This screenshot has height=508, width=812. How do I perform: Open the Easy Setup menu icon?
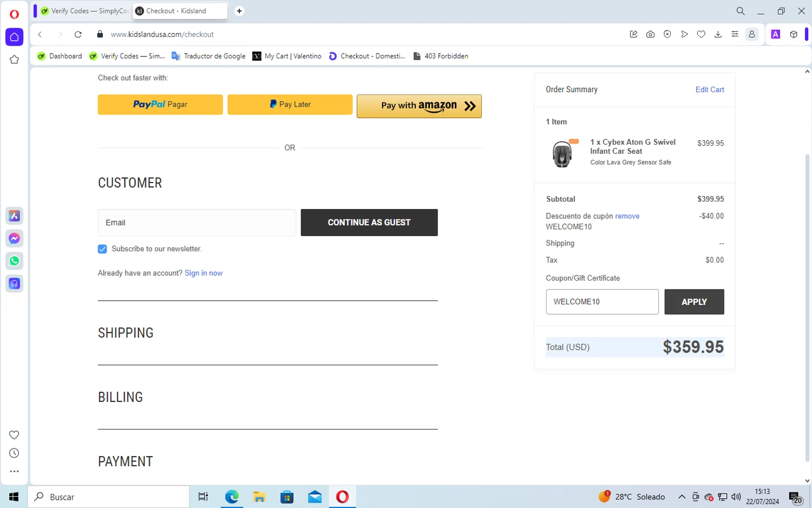(735, 34)
